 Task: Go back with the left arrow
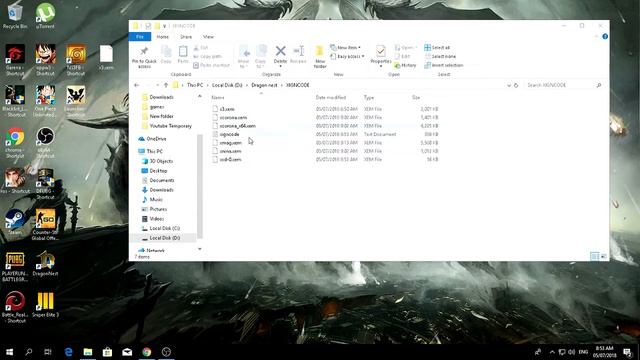click(137, 85)
